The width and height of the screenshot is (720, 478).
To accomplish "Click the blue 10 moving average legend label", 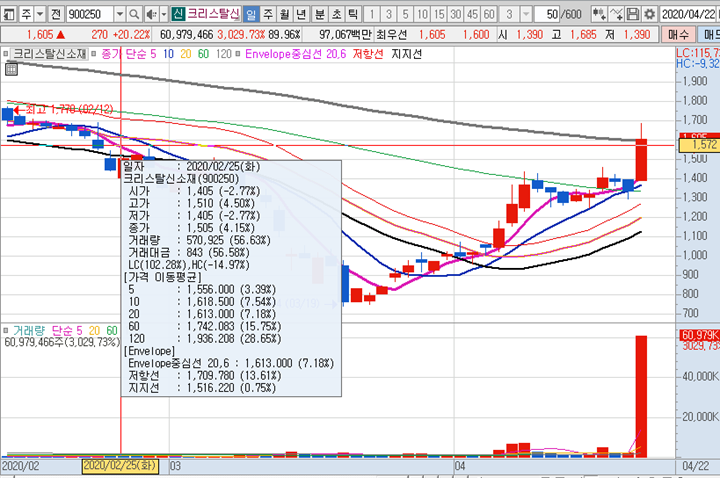I will tap(169, 54).
